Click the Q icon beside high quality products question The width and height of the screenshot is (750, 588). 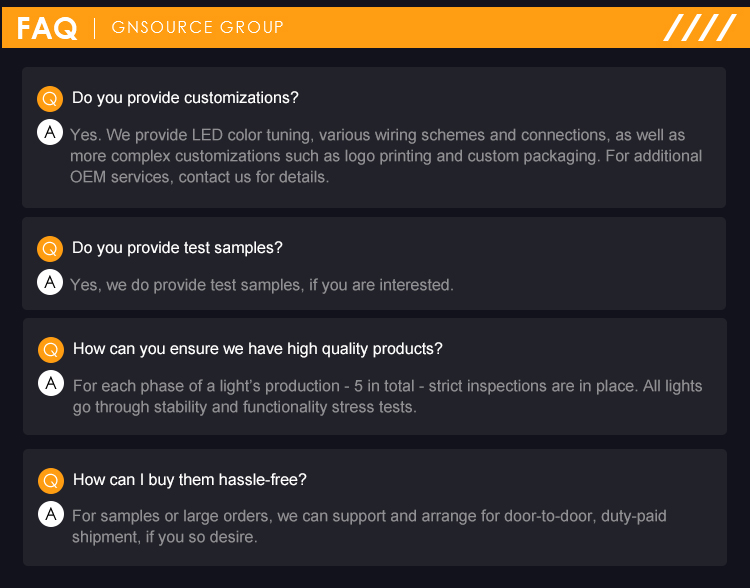point(51,350)
